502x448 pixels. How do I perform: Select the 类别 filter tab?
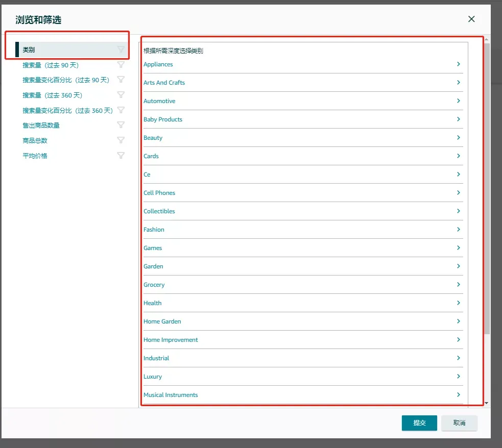click(x=71, y=49)
